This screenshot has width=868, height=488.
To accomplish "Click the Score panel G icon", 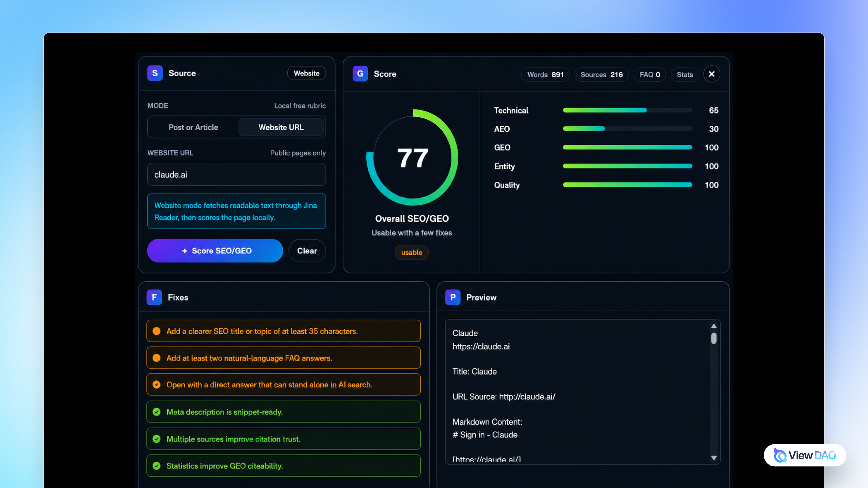I will click(x=360, y=74).
